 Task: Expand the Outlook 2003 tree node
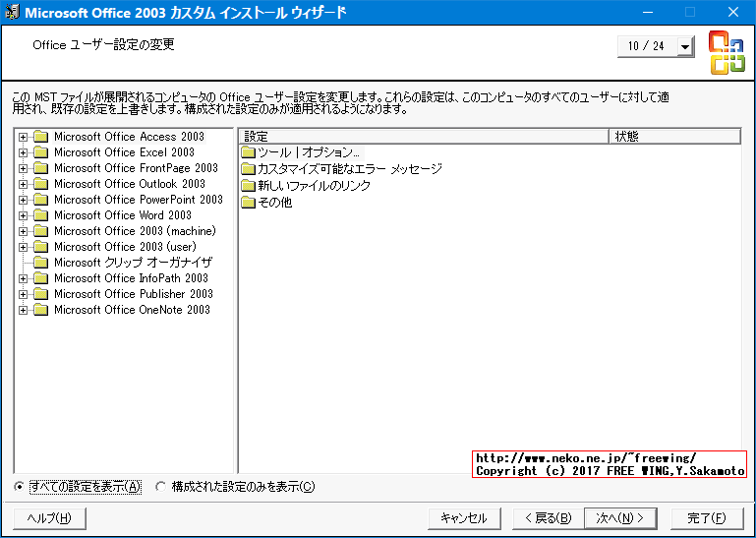point(23,184)
